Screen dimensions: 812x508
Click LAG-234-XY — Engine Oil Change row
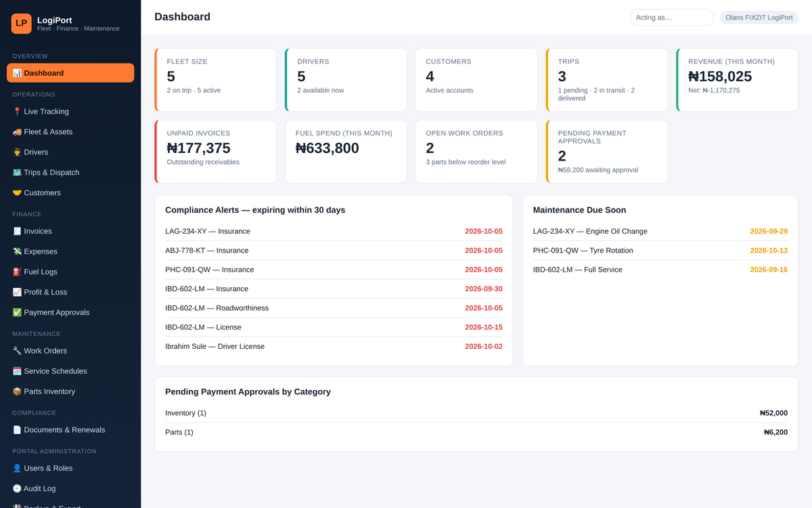tap(660, 232)
